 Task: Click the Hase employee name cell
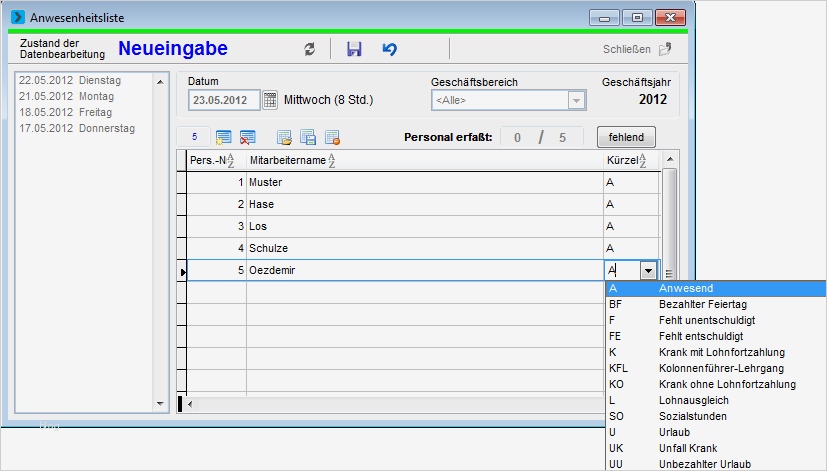tap(425, 205)
